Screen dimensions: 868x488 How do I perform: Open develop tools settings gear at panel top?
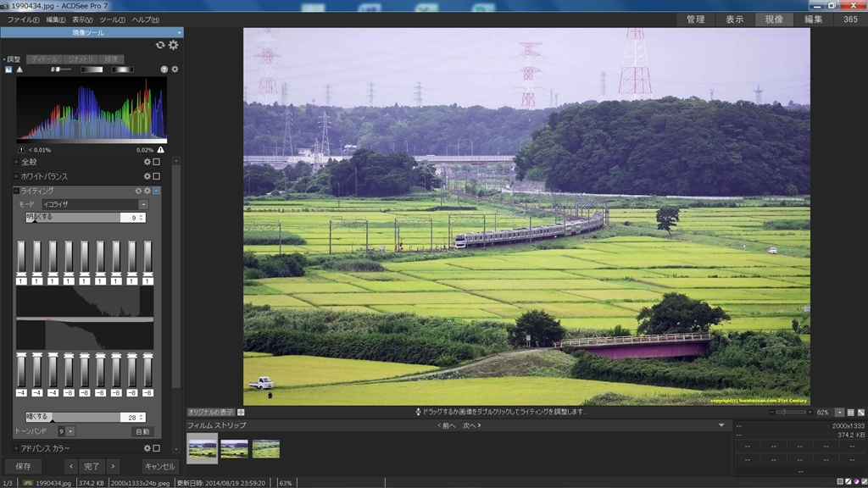tap(173, 45)
